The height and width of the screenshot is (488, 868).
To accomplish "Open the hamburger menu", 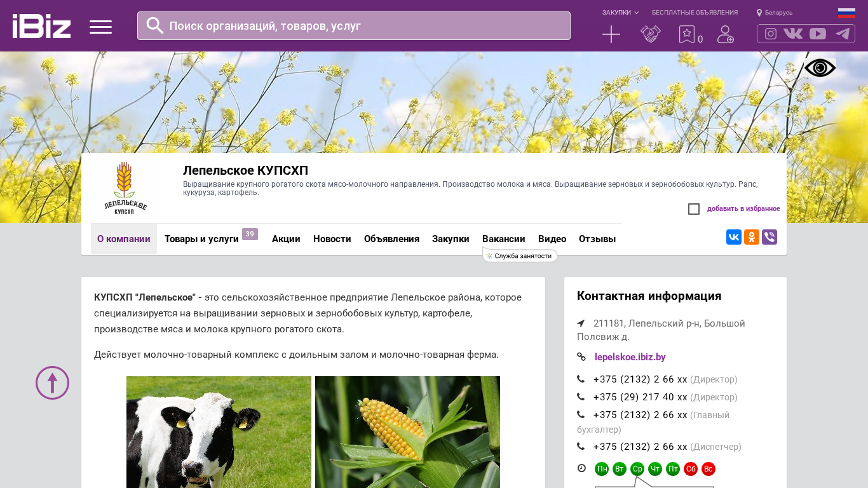I will pos(100,27).
